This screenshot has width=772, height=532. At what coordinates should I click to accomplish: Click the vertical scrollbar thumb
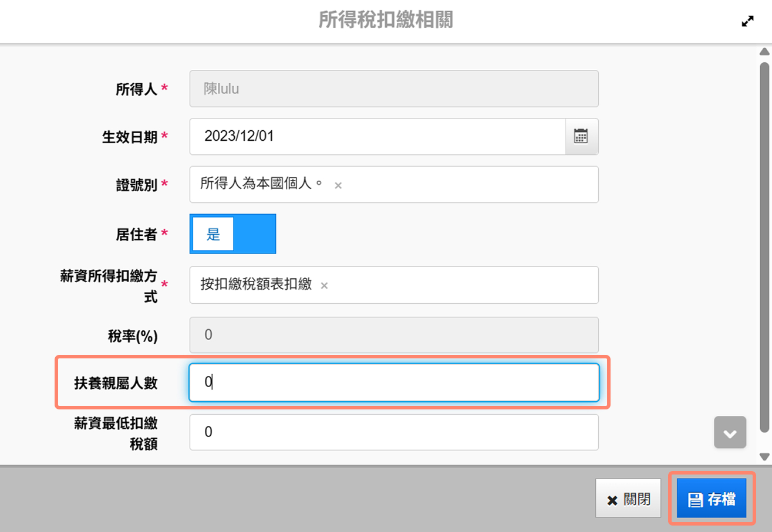click(764, 235)
